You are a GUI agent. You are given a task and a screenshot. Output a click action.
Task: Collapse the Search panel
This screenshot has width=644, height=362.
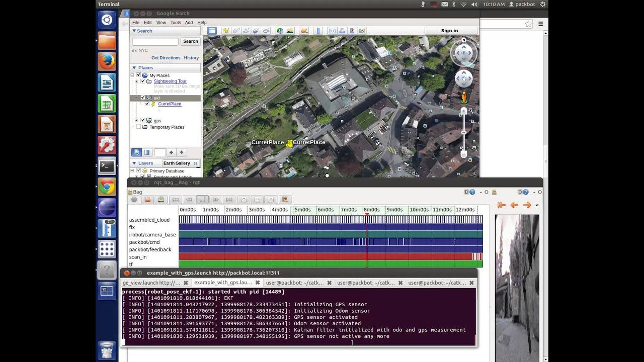[134, 31]
